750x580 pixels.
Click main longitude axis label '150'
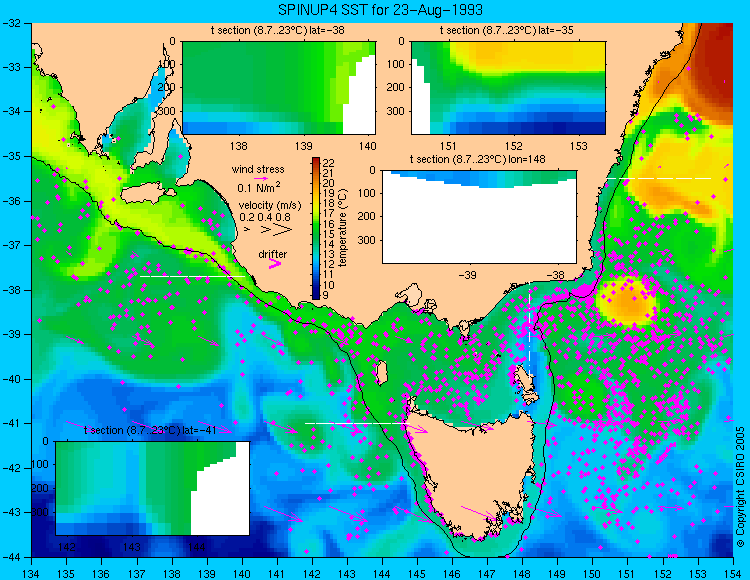(x=592, y=574)
